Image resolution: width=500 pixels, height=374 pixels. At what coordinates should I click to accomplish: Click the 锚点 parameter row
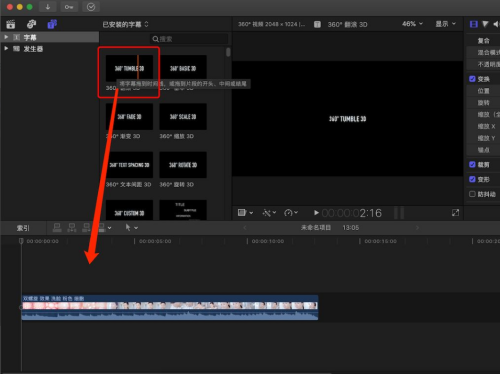click(483, 150)
